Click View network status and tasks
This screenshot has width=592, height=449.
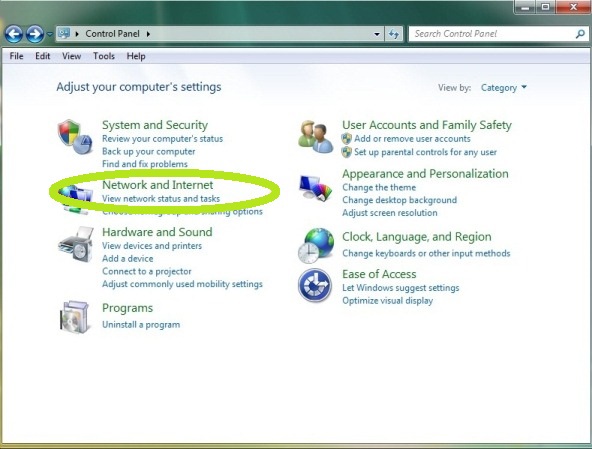point(161,198)
